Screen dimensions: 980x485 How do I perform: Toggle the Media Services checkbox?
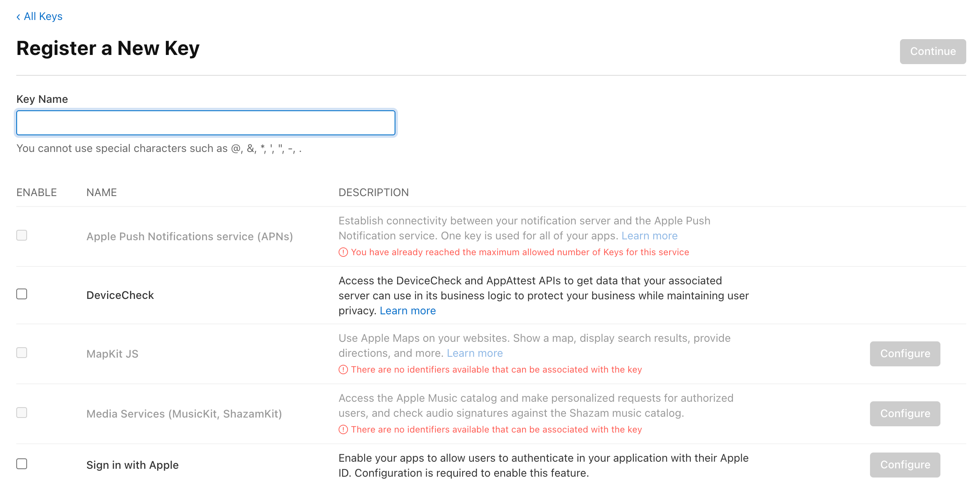coord(22,413)
